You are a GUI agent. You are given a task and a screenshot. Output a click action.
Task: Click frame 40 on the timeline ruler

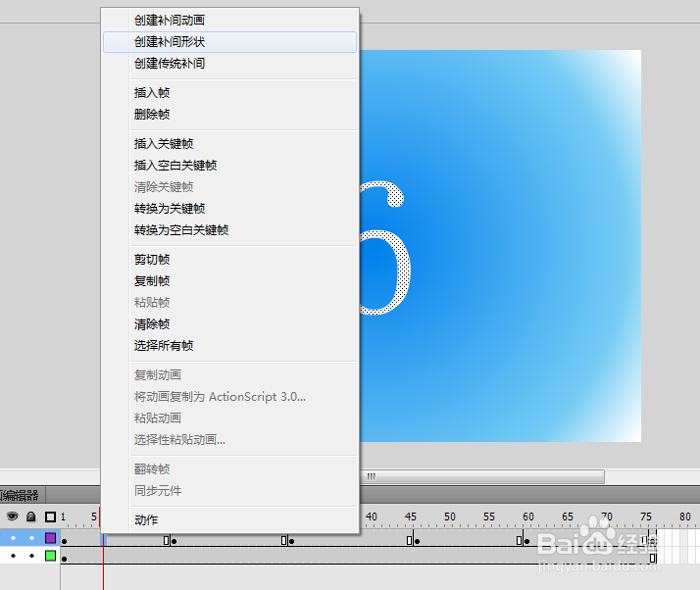click(x=371, y=516)
